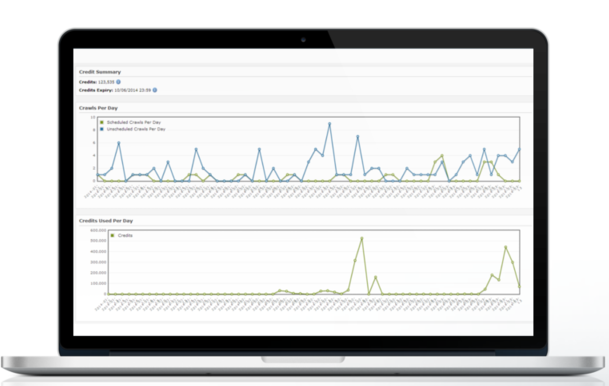Toggle the Scheduled Crawls Per Day legend swatch
This screenshot has height=386, width=609.
click(x=102, y=122)
